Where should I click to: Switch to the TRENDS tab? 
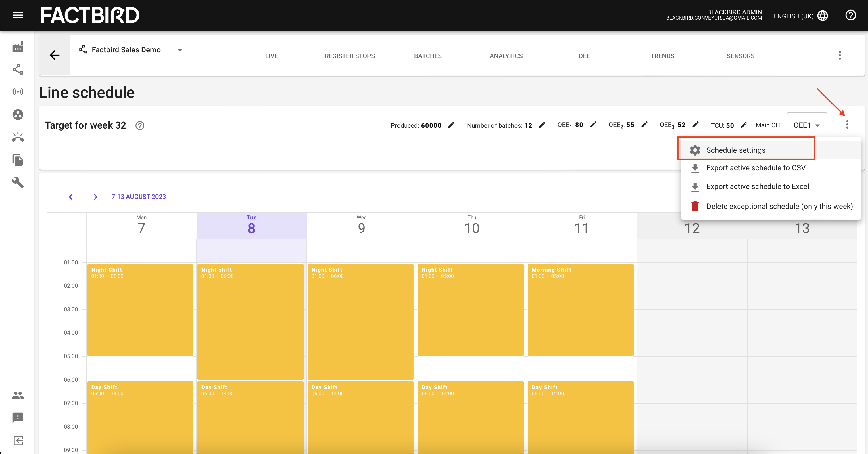pos(662,56)
